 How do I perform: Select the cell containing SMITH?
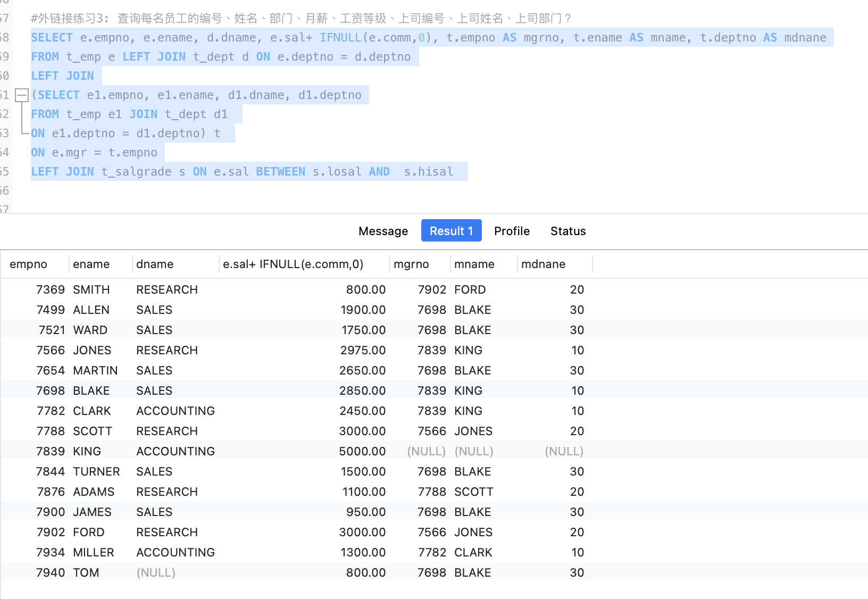pyautogui.click(x=91, y=290)
